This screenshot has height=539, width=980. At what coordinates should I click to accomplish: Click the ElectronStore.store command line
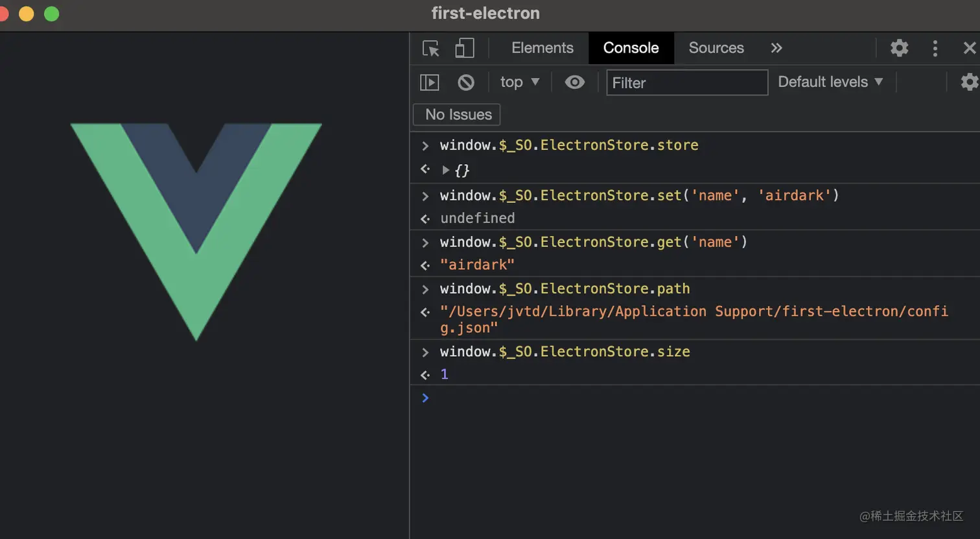coord(569,145)
